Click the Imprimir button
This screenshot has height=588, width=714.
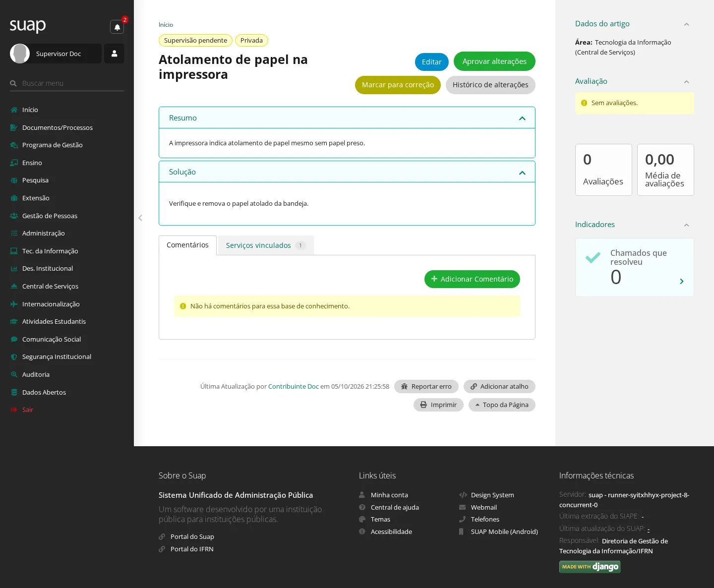(x=438, y=405)
